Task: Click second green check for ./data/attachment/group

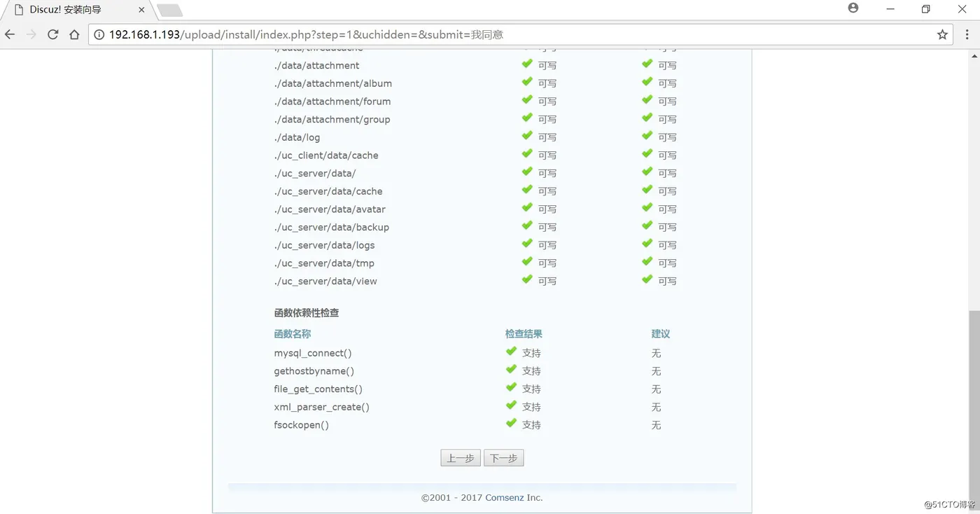Action: [x=647, y=118]
